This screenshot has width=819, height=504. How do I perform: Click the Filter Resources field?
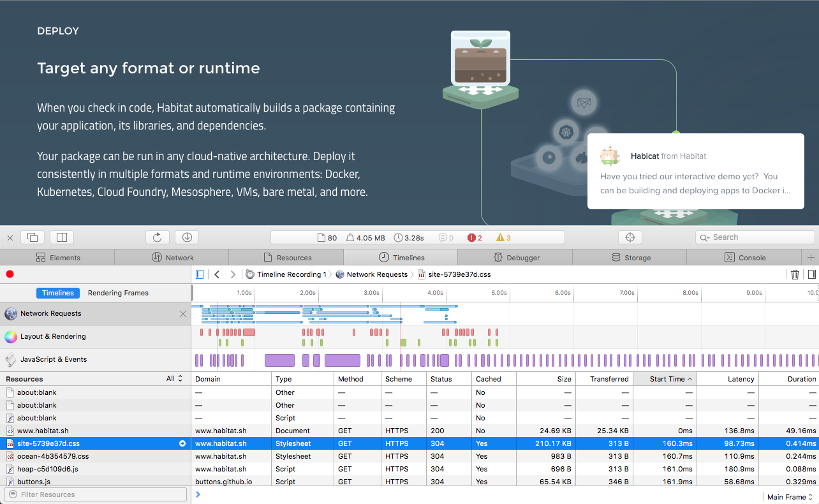(96, 494)
